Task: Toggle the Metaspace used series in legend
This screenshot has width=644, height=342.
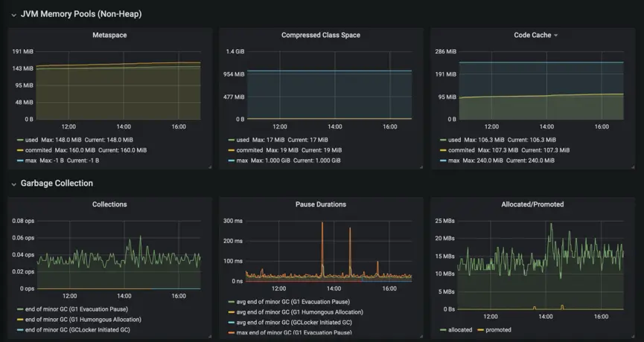Action: (33, 140)
